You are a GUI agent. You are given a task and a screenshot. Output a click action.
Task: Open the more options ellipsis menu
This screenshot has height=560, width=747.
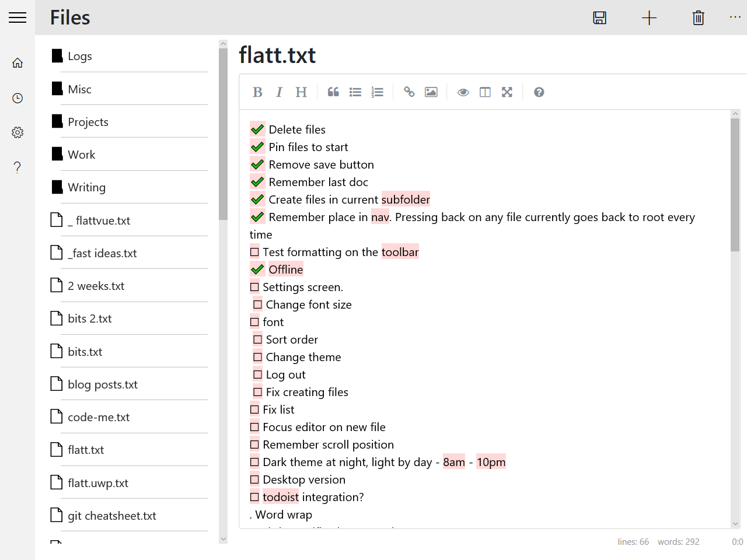coord(735,17)
